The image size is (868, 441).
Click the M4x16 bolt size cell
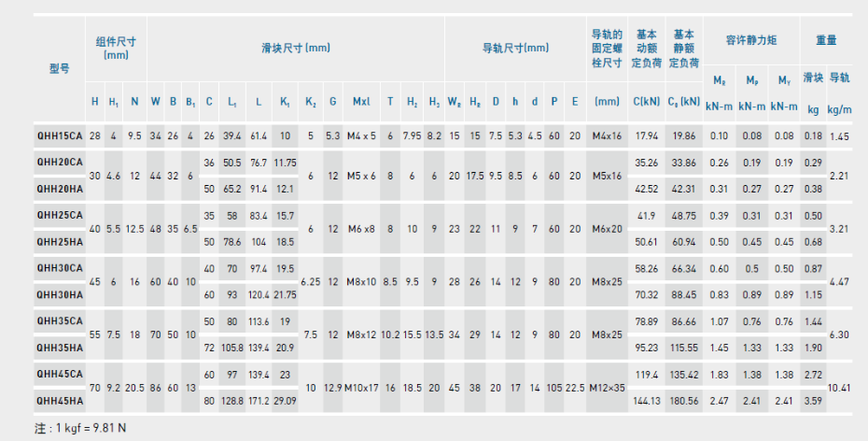[607, 136]
